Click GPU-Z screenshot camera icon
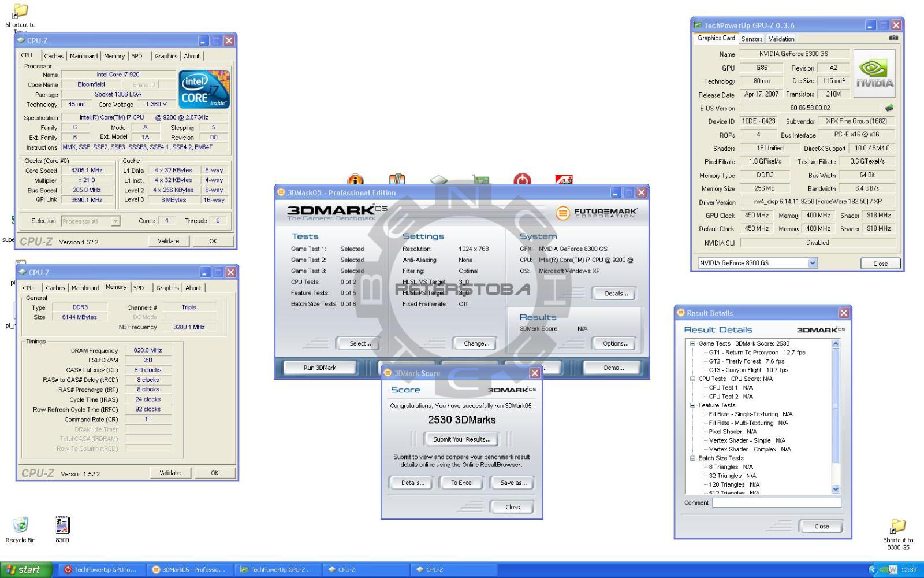 (x=893, y=38)
